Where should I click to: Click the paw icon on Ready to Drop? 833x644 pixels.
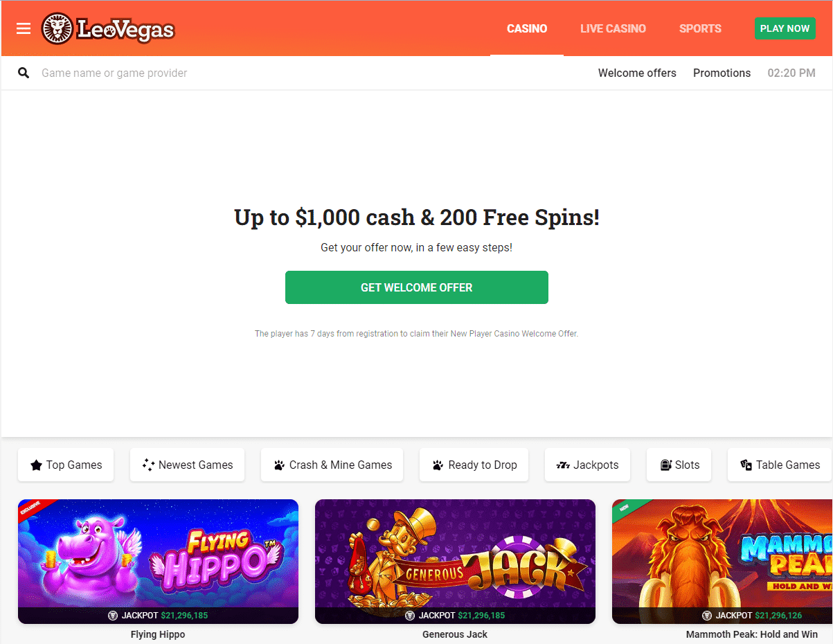coord(438,465)
